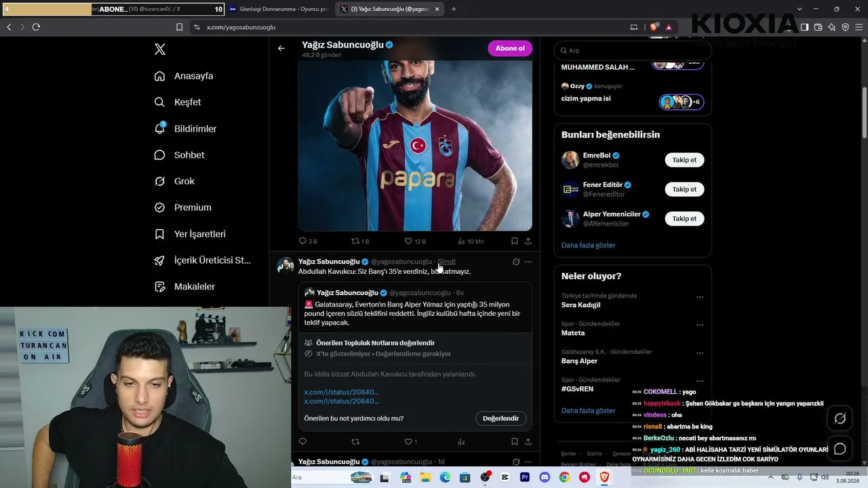The image size is (868, 488).
Task: Click Grok icon on the 1d post
Action: 516,462
